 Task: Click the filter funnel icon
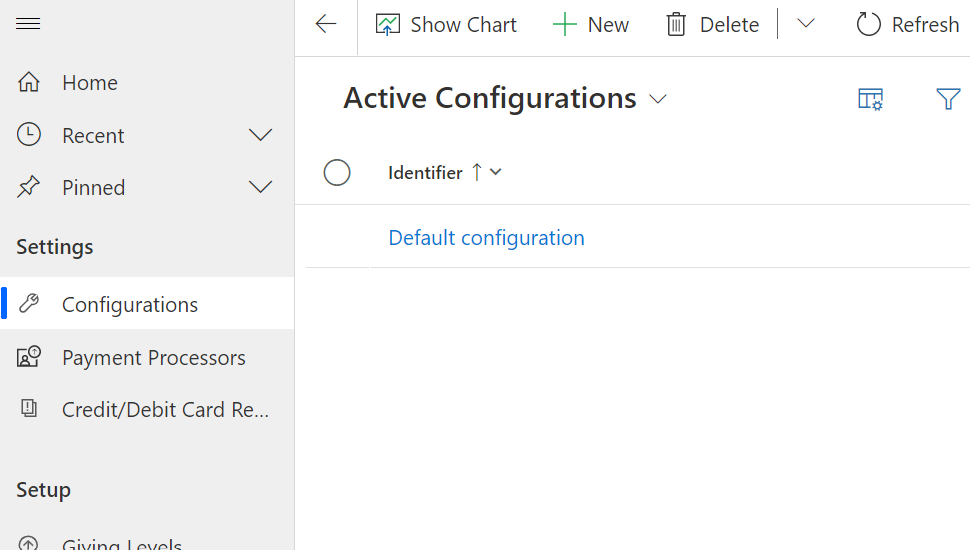coord(948,99)
